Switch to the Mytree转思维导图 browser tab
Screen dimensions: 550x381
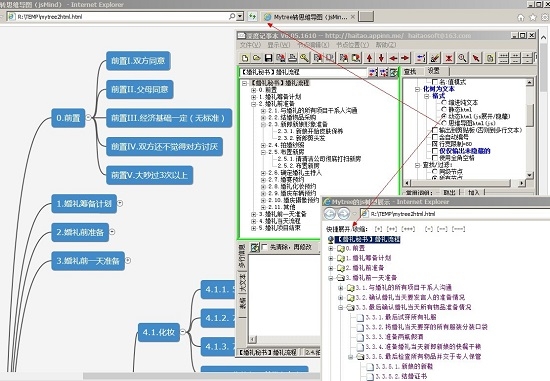(310, 17)
